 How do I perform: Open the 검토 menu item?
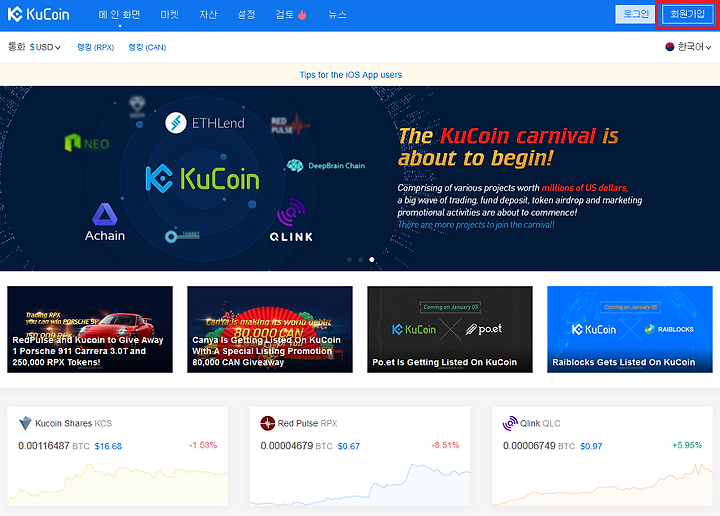click(x=284, y=15)
